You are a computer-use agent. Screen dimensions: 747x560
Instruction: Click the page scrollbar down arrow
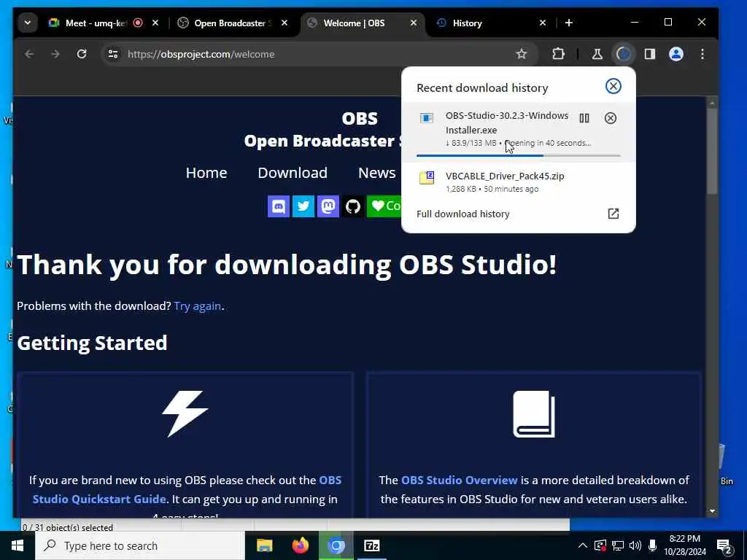(712, 511)
